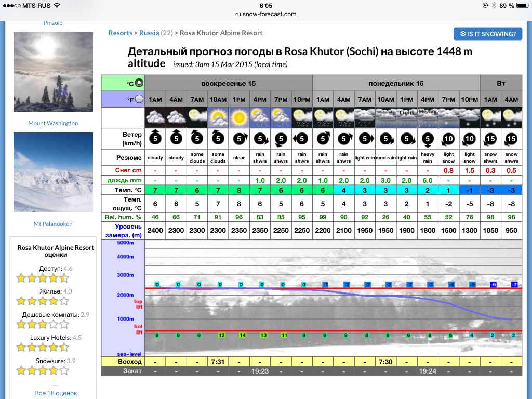Click the Monday 10AM moderate rain icon

pyautogui.click(x=386, y=118)
